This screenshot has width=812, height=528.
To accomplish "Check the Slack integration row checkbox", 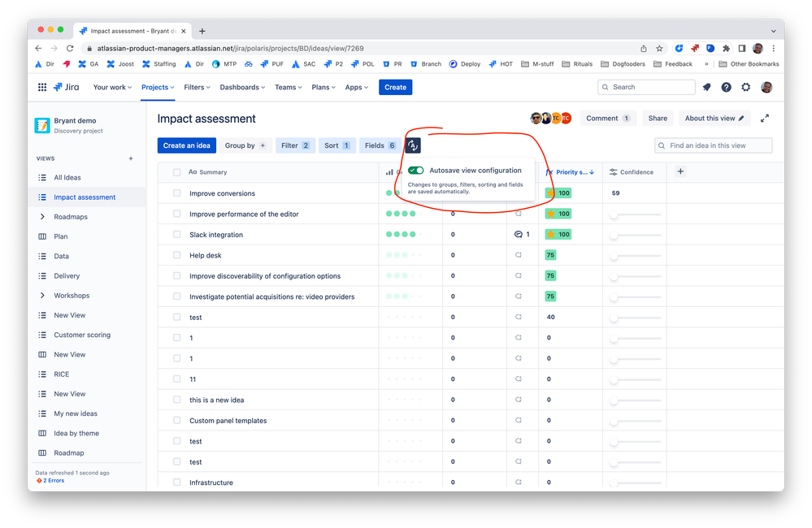I will pyautogui.click(x=176, y=235).
